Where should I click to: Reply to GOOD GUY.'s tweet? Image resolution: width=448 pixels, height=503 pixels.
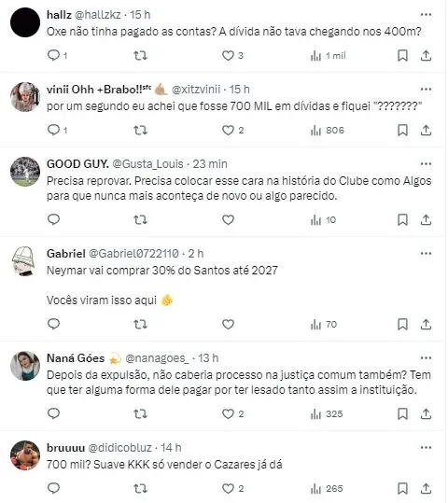tap(53, 219)
